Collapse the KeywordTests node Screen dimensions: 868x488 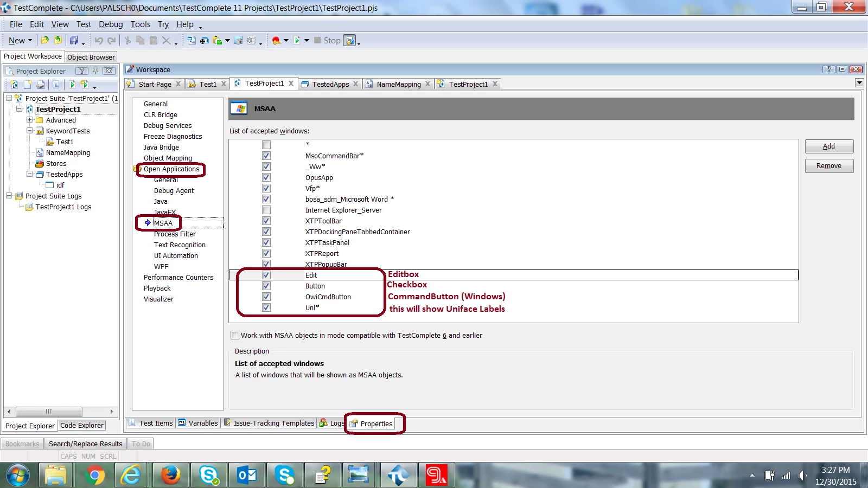[x=30, y=131]
